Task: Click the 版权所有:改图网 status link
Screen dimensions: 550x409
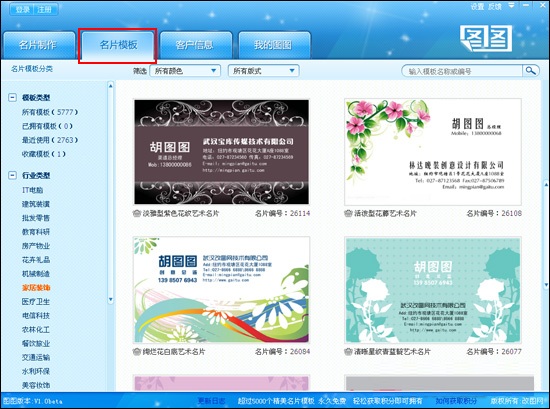Action: click(x=517, y=401)
